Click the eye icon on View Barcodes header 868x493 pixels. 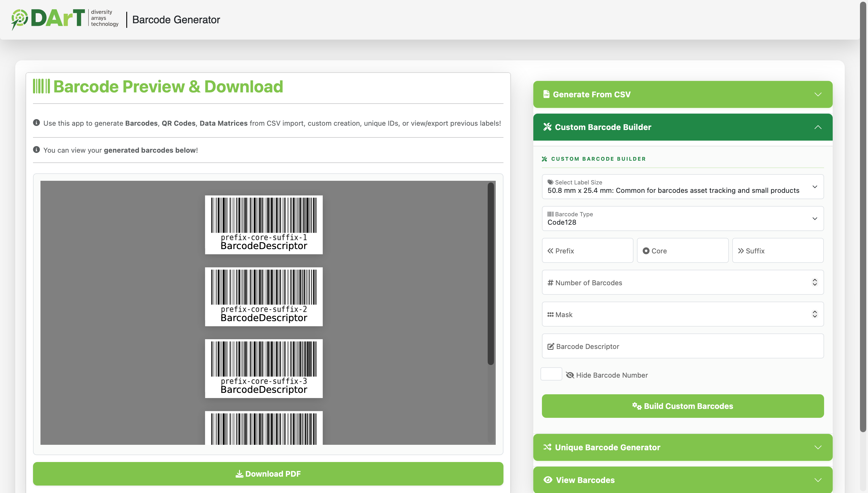click(547, 480)
